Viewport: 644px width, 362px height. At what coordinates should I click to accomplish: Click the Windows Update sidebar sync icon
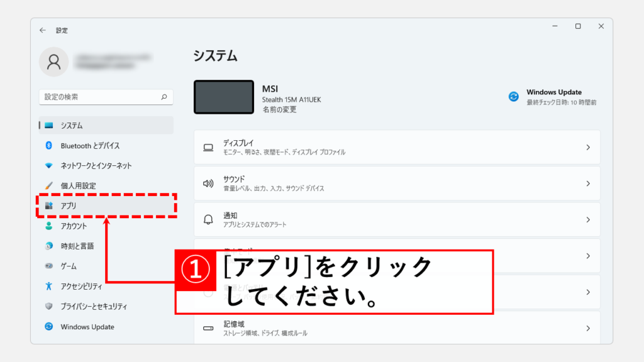point(49,326)
